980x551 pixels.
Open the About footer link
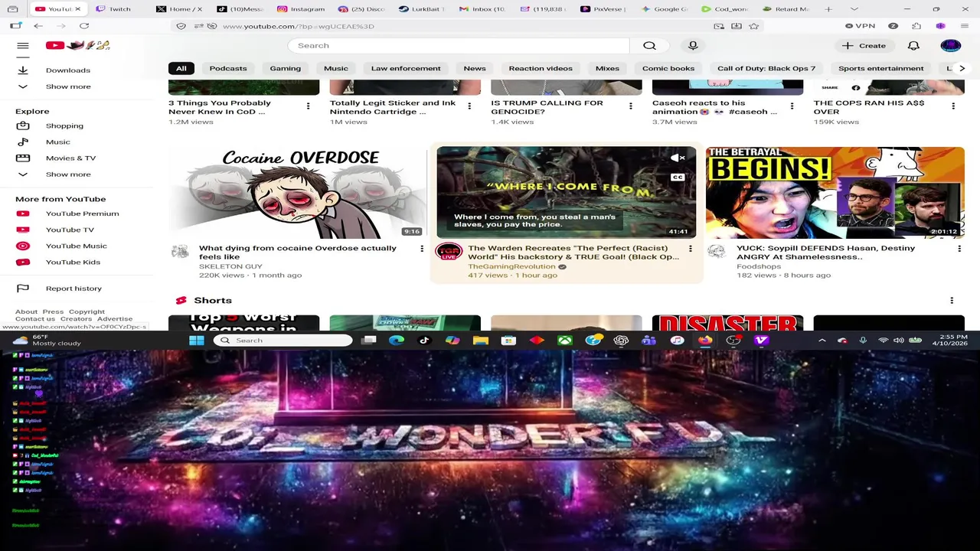tap(27, 311)
